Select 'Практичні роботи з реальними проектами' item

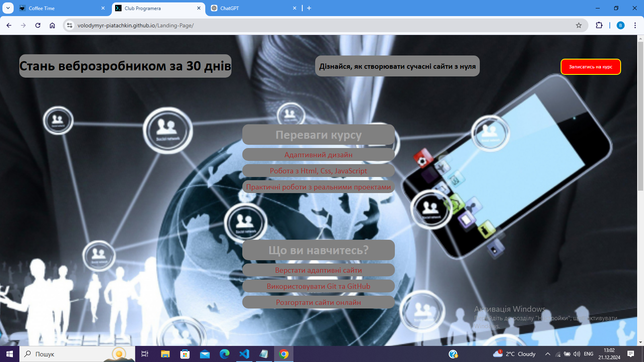(318, 187)
